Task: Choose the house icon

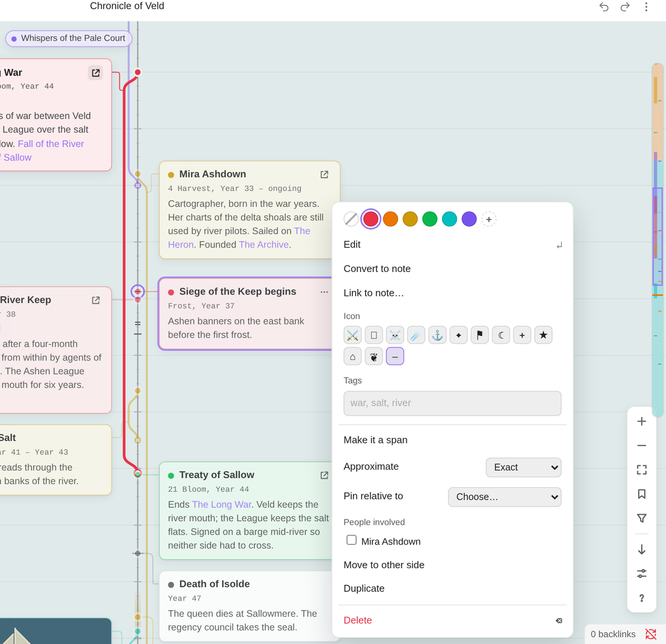Action: pyautogui.click(x=352, y=356)
